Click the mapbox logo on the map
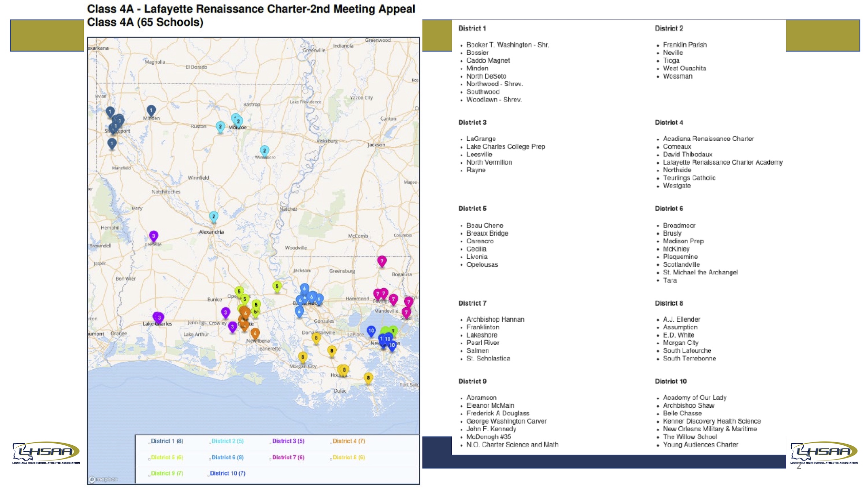 tap(103, 479)
